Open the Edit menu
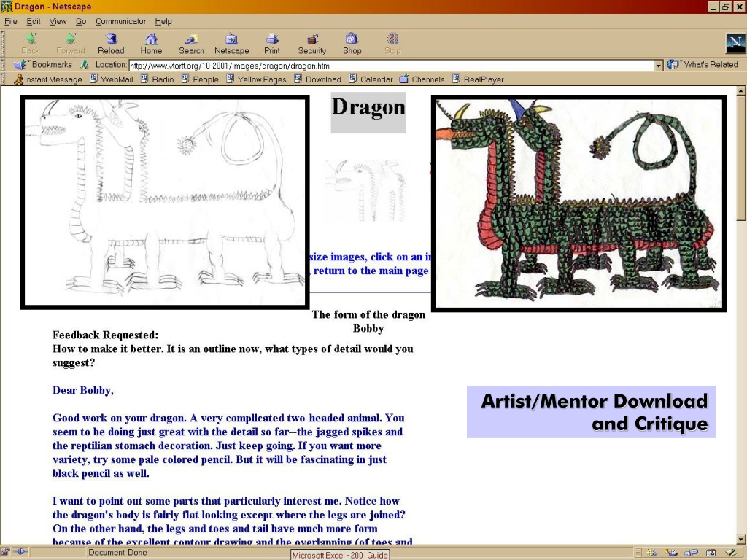747x560 pixels. 34,21
